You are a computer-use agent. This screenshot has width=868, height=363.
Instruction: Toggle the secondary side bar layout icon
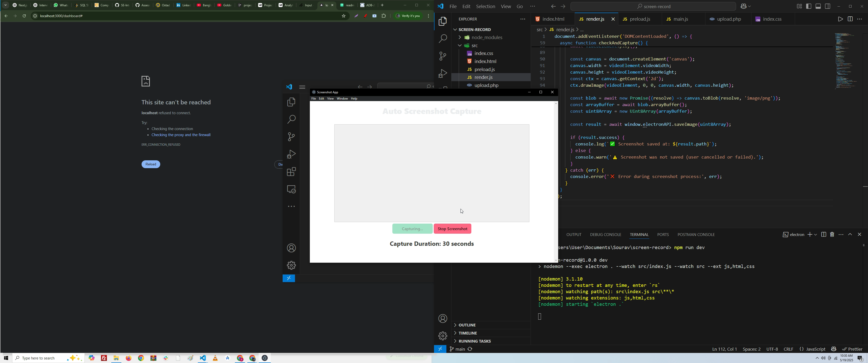tap(828, 6)
